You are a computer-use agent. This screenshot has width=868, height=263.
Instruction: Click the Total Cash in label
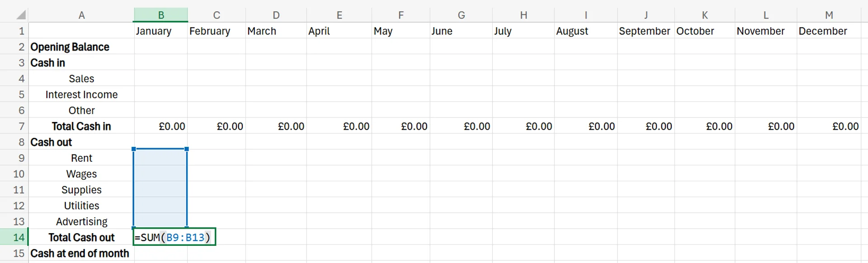[x=81, y=126]
